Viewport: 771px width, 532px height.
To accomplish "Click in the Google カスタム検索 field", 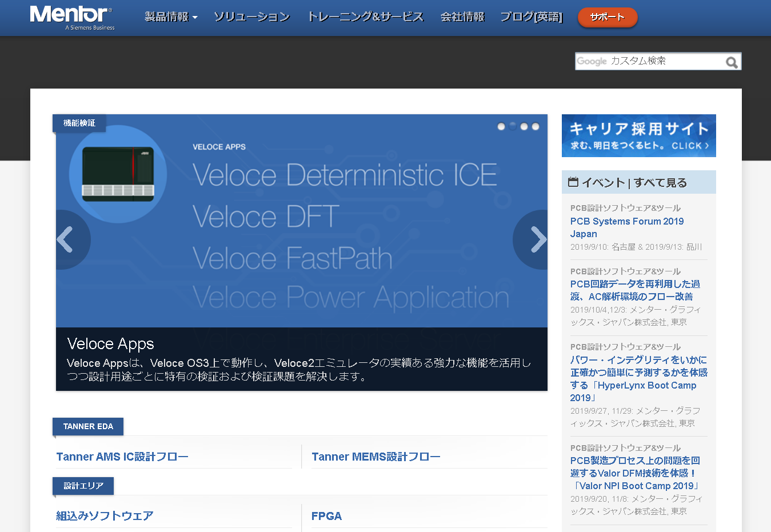I will coord(649,61).
